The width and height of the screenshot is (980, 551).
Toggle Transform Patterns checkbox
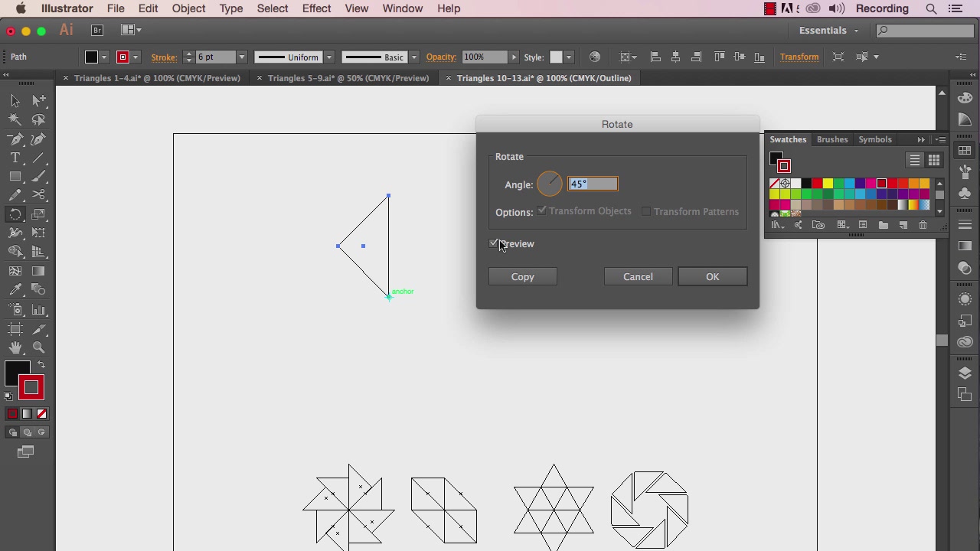coord(646,211)
